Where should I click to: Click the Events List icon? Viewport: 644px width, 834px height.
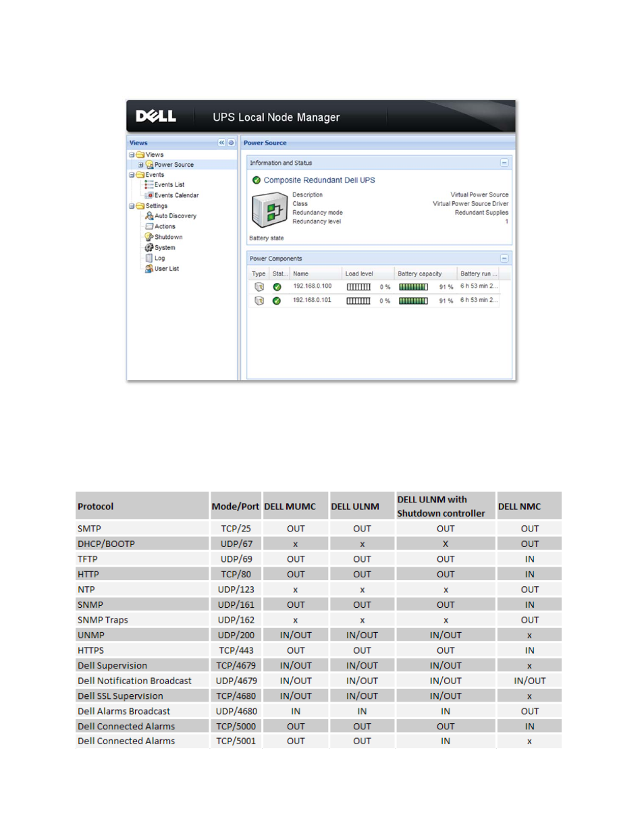point(149,184)
